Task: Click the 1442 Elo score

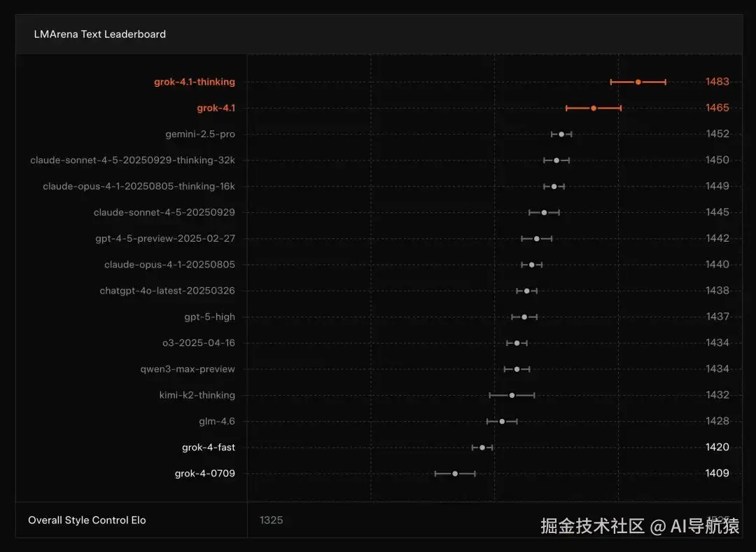Action: [717, 238]
